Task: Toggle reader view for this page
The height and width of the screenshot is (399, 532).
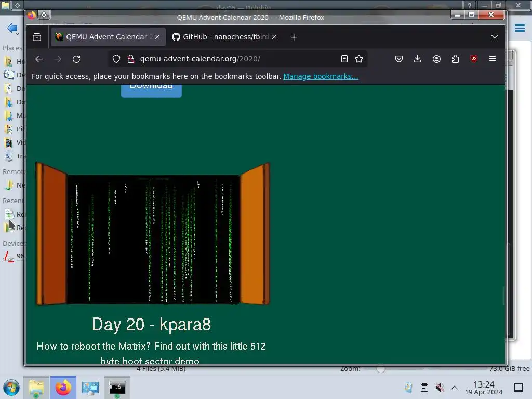Action: pyautogui.click(x=344, y=59)
